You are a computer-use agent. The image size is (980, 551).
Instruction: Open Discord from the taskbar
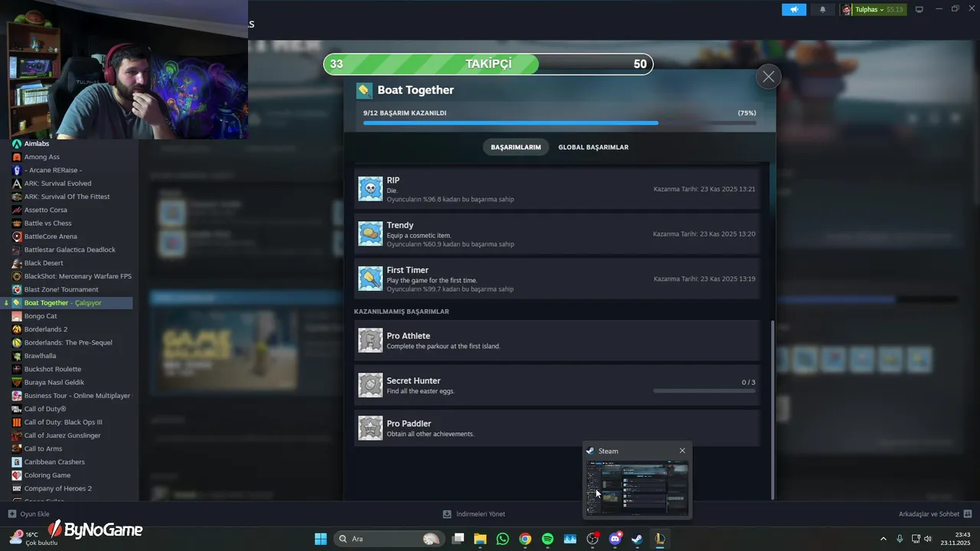tap(615, 539)
